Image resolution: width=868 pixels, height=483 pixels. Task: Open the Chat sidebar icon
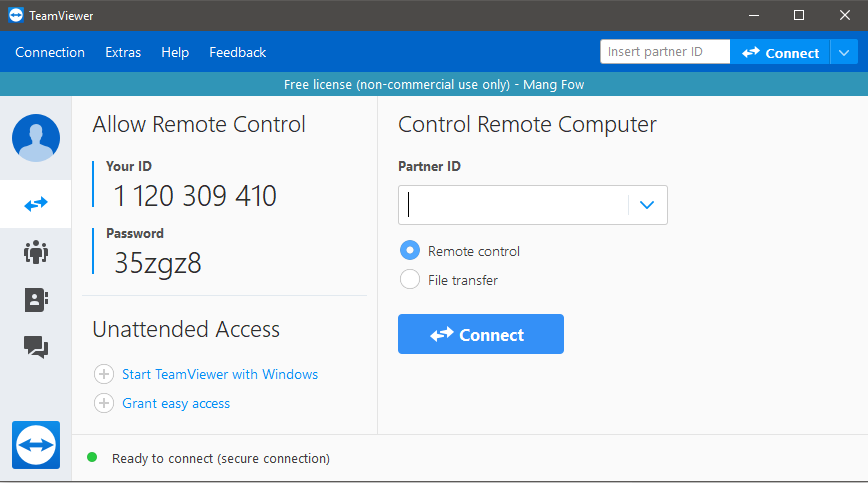[x=36, y=347]
